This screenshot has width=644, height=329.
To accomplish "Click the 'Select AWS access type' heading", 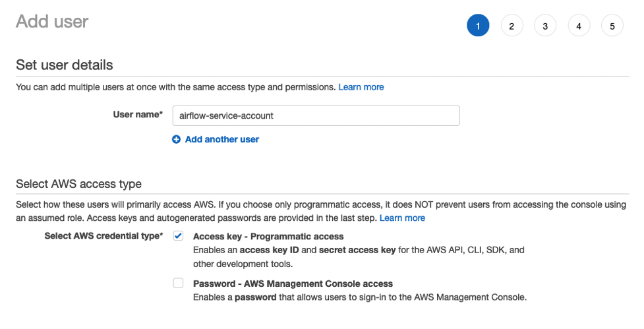I will pos(78,184).
